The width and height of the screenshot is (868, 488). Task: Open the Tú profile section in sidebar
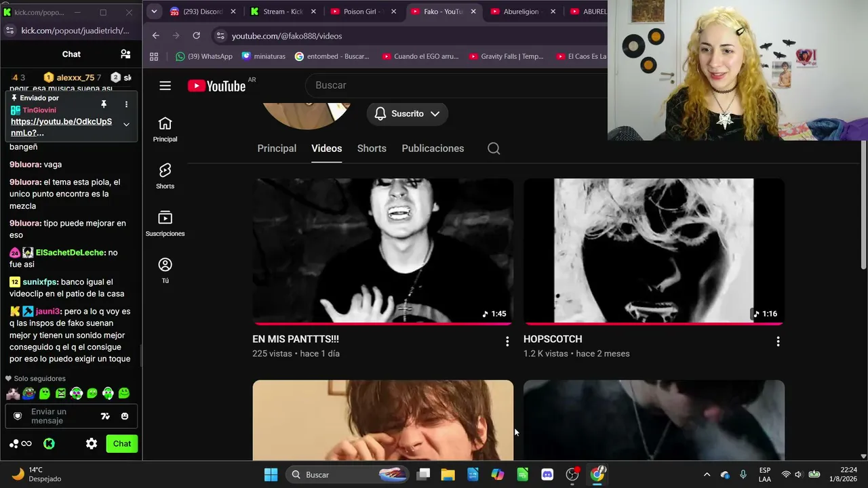(x=165, y=270)
